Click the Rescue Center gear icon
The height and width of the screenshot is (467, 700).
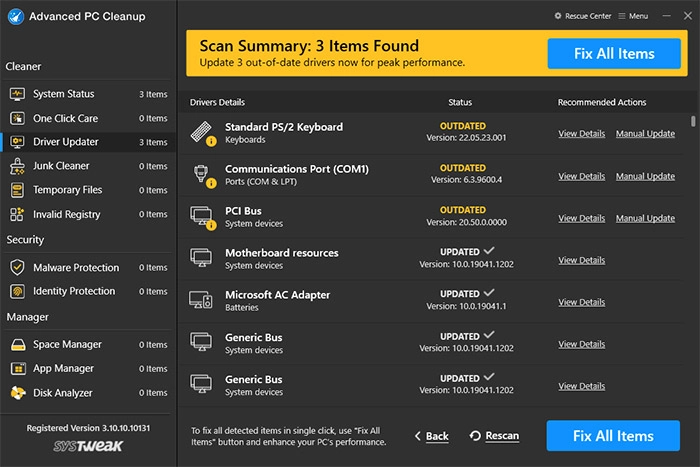558,16
